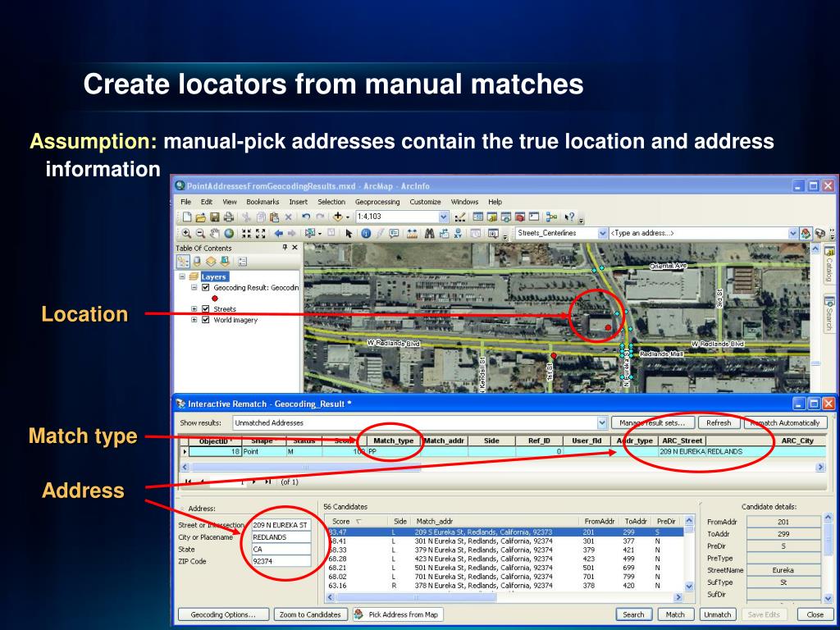Open the Geoprocessing menu
The width and height of the screenshot is (840, 630).
tap(377, 202)
